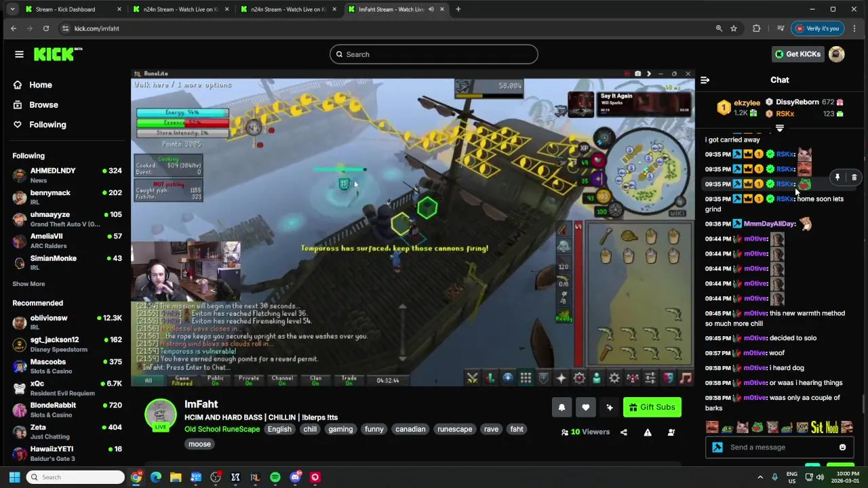Image resolution: width=868 pixels, height=488 pixels.
Task: Select the All chat filter tab in game
Action: click(x=149, y=380)
